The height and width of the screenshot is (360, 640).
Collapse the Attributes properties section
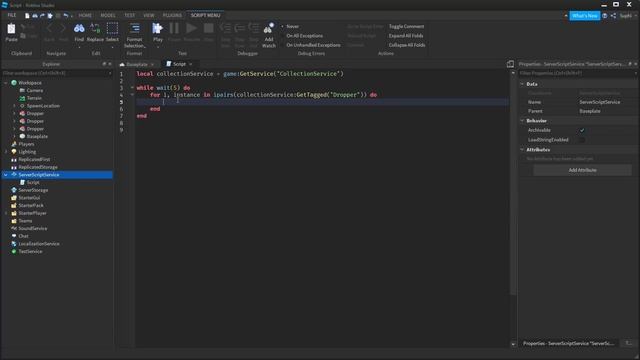coord(522,149)
